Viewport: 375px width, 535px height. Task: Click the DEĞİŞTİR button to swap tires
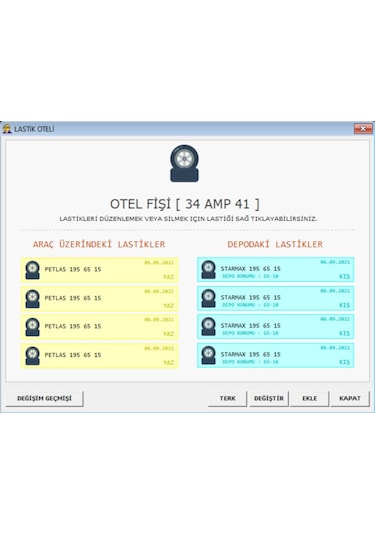pyautogui.click(x=269, y=399)
